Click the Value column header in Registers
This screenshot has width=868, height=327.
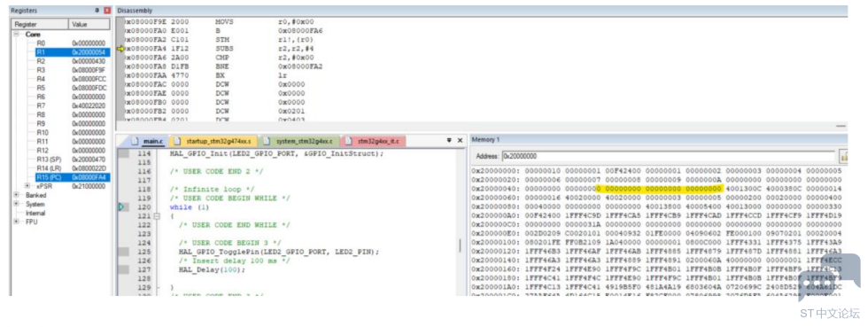tap(89, 25)
